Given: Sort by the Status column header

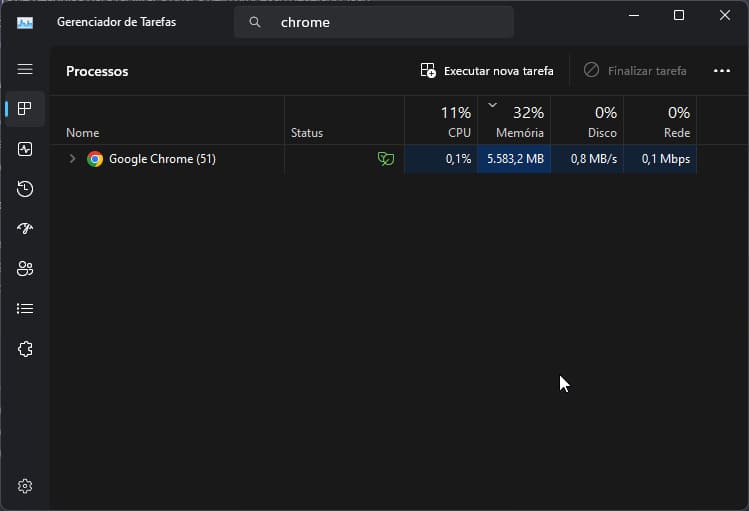Looking at the screenshot, I should coord(344,120).
